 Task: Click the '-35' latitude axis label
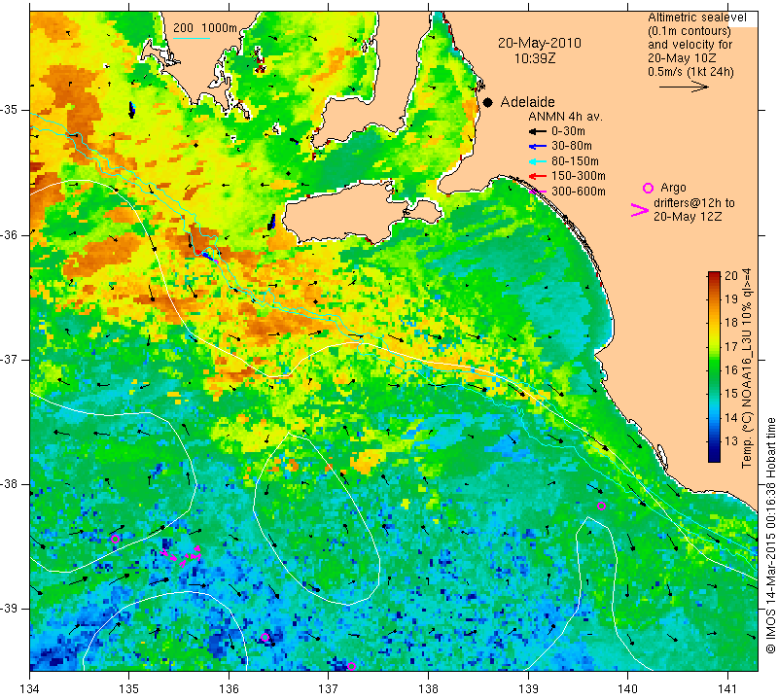[x=10, y=109]
